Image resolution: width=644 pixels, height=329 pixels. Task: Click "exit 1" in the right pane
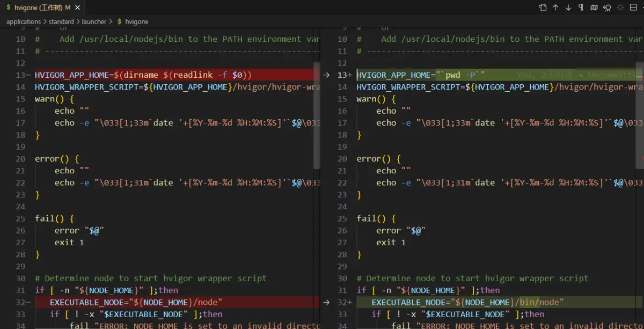pos(391,242)
